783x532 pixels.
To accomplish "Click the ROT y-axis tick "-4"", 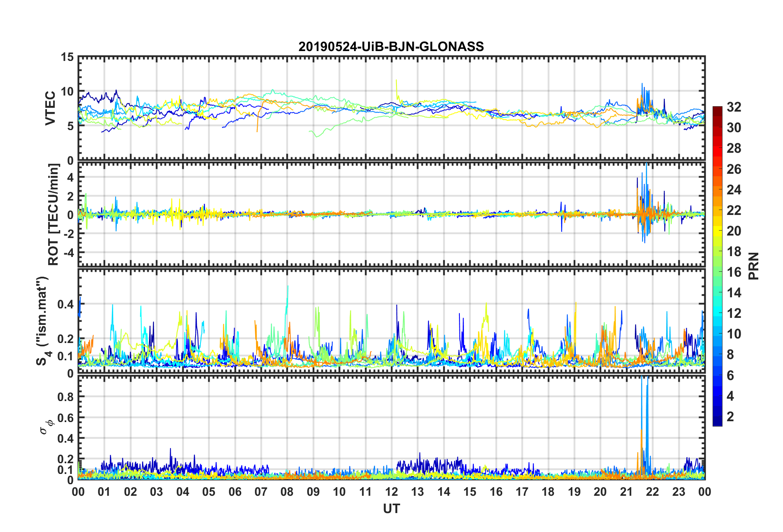I will pos(68,252).
